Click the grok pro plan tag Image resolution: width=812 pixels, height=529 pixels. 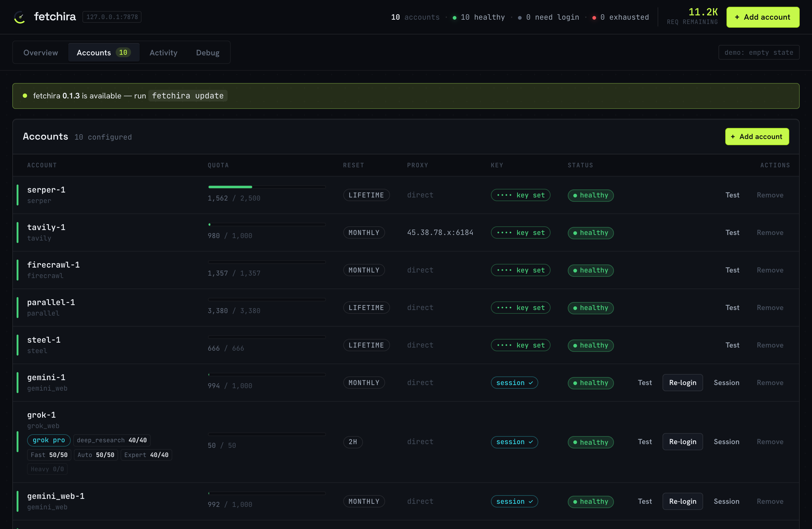pyautogui.click(x=49, y=440)
